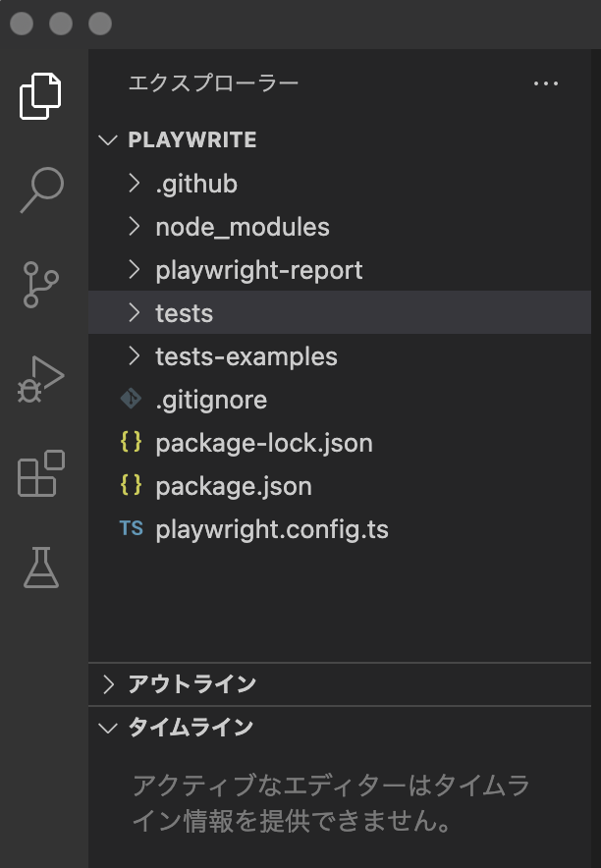Viewport: 601px width, 868px height.
Task: Open the package.json file
Action: [234, 486]
